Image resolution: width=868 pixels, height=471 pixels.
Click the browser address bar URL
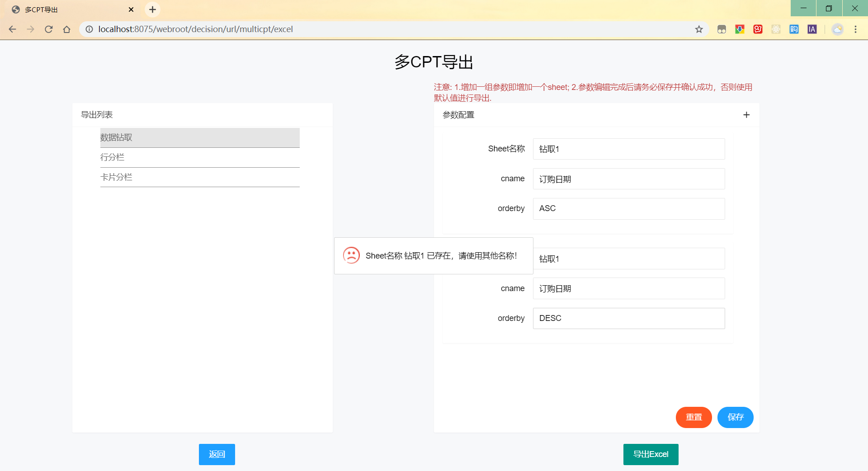coord(196,29)
